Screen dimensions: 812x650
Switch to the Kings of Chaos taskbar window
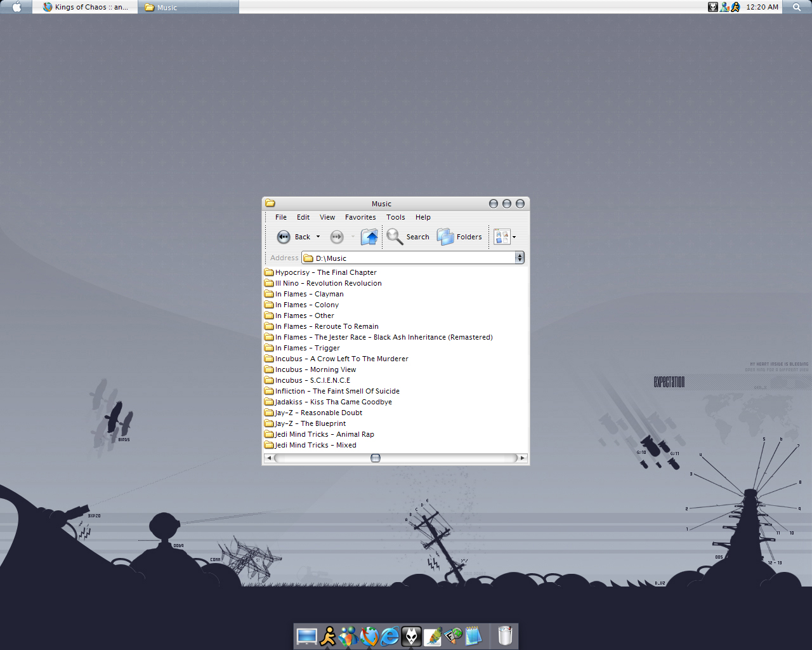(85, 7)
